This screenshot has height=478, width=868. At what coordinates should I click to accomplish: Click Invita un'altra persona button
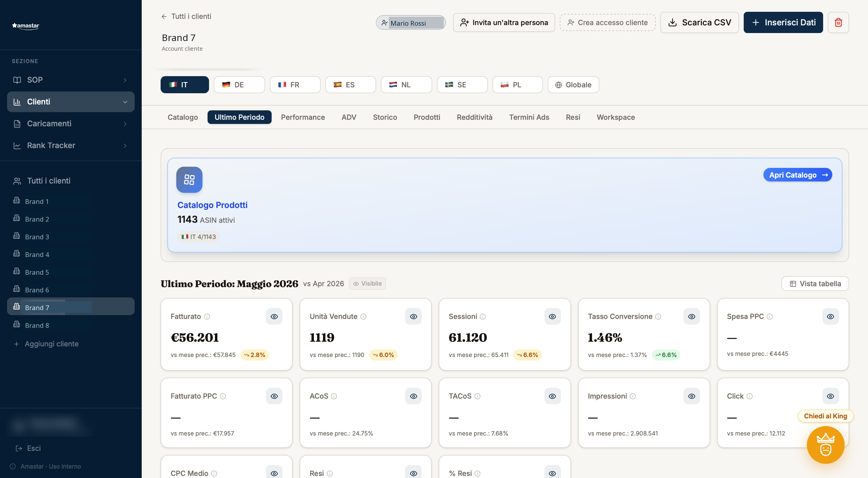click(504, 22)
